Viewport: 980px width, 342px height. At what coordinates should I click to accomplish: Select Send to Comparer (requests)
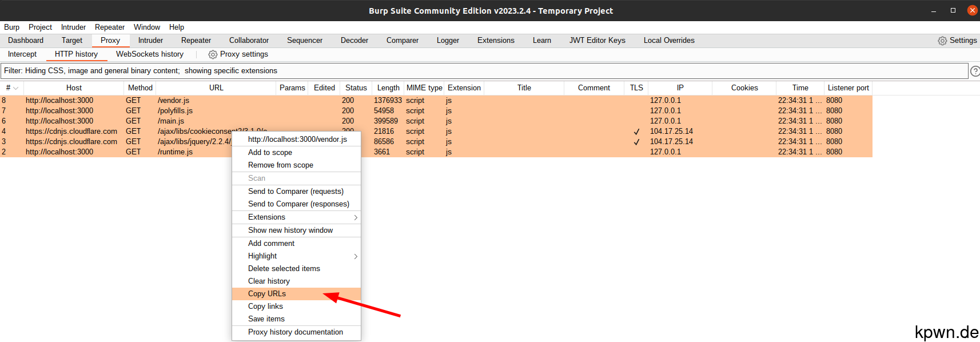coord(296,192)
